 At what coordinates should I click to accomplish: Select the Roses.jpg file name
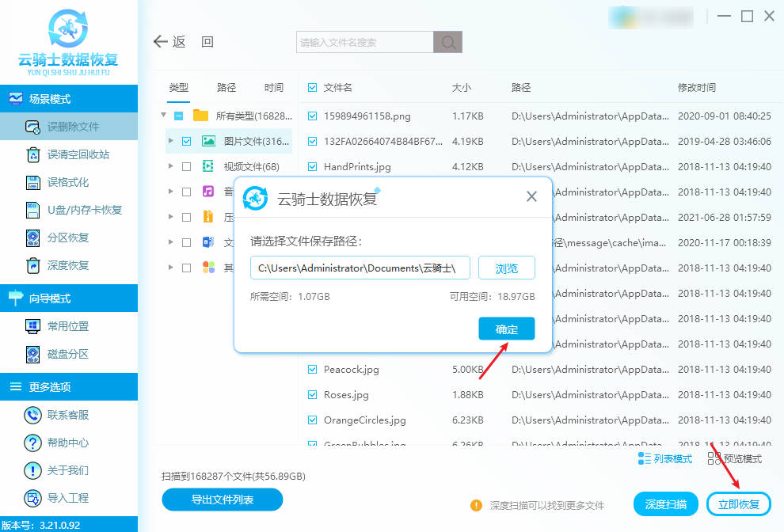pyautogui.click(x=346, y=394)
